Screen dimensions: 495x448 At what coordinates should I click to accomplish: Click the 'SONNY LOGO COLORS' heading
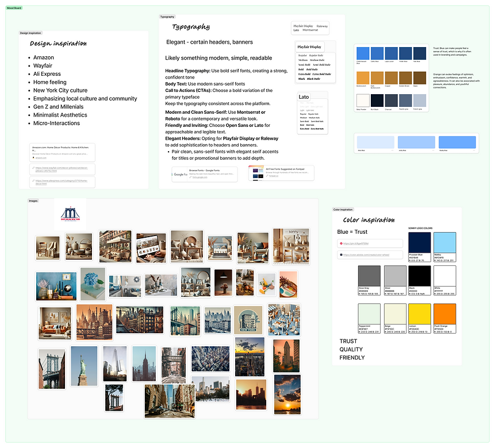(x=420, y=228)
